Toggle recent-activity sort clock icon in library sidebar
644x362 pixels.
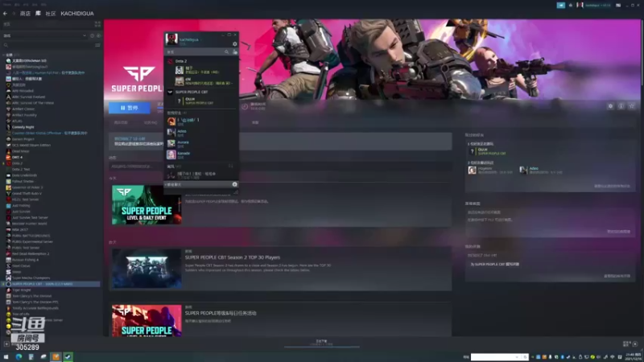pos(92,35)
